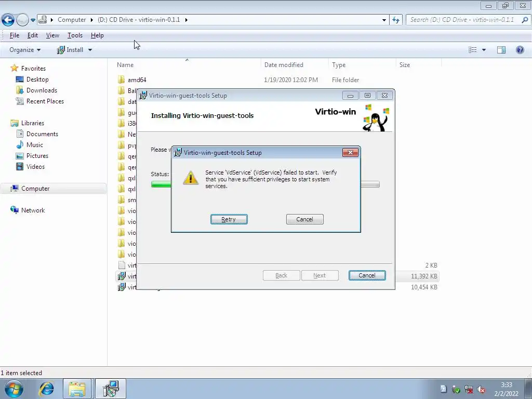Click the CD drive icon in address bar
Screen dimensions: 532x399
(43, 20)
